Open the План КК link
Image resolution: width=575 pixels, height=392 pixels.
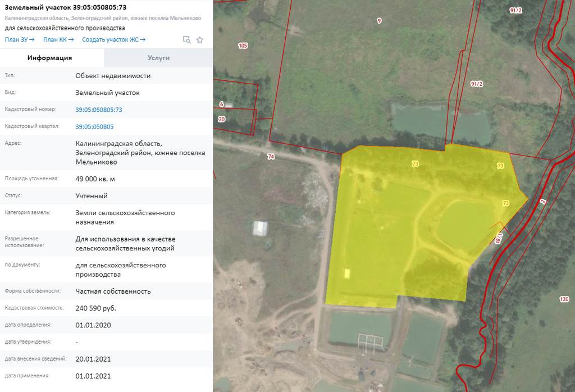58,39
